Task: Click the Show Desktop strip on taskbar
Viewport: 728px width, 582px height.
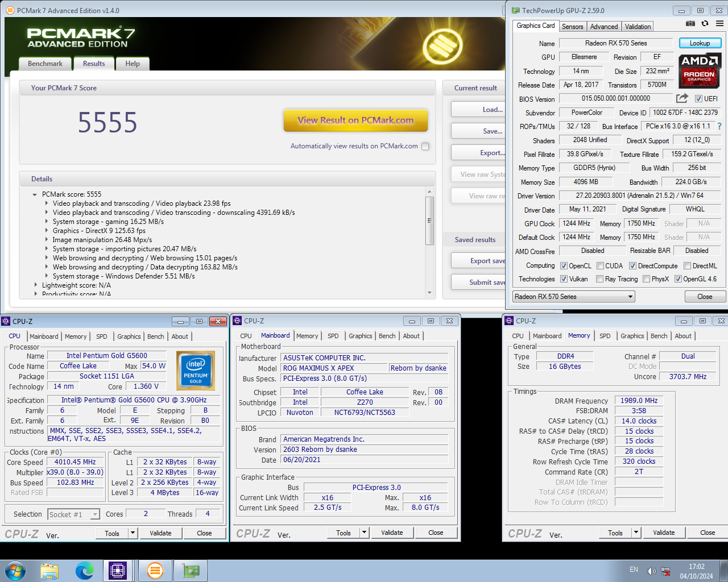Action: [723, 571]
